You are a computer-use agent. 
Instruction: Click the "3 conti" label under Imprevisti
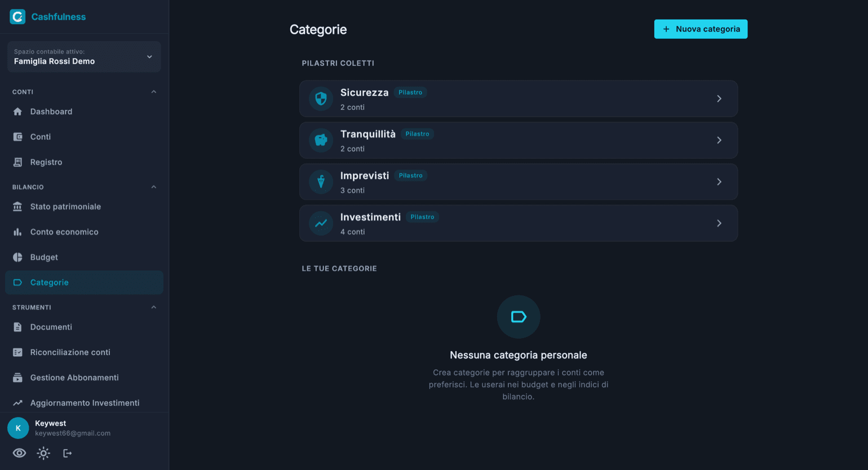click(x=352, y=190)
